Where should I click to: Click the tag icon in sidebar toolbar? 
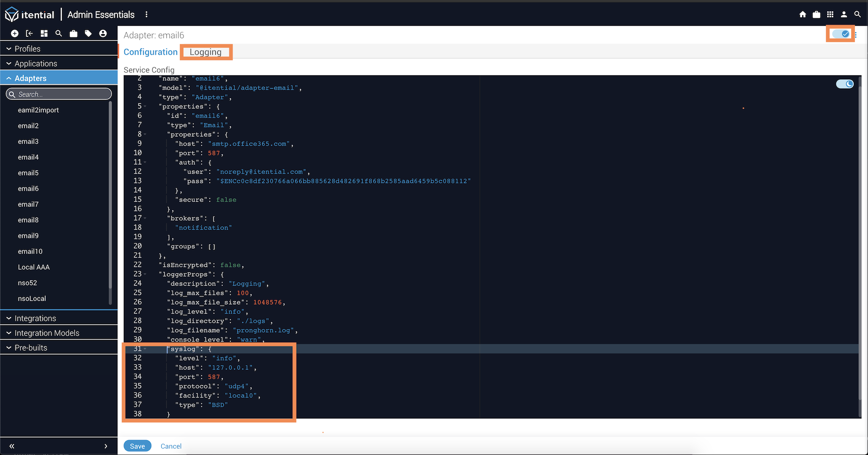(x=88, y=33)
